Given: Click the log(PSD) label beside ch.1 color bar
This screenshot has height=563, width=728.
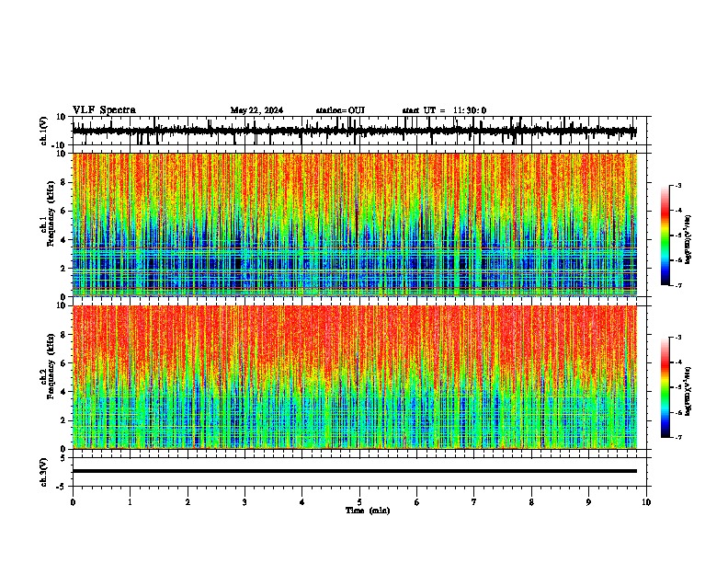Looking at the screenshot, I should click(688, 240).
